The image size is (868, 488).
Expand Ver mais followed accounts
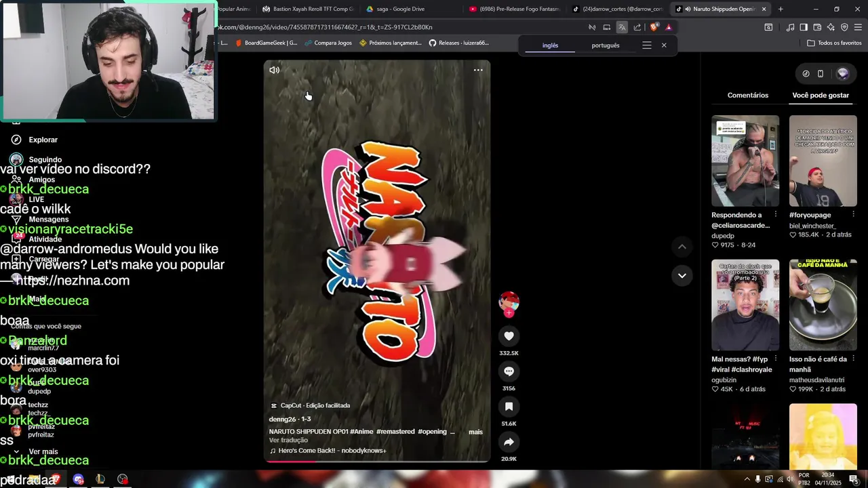[43, 451]
